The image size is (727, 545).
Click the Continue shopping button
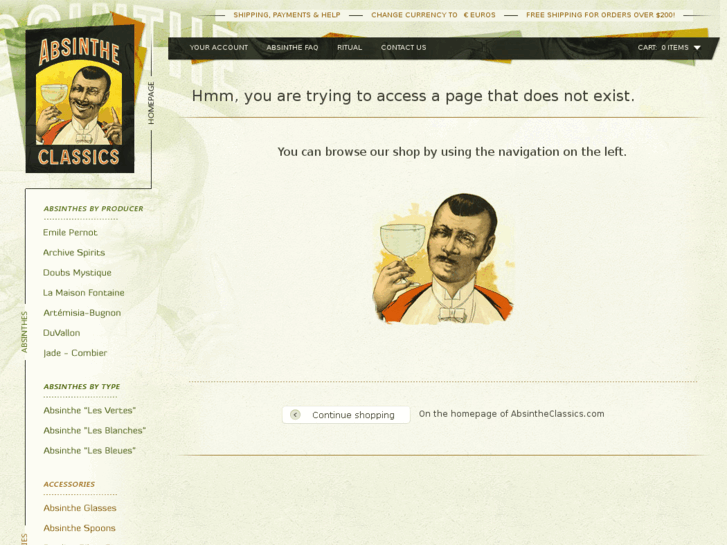346,415
